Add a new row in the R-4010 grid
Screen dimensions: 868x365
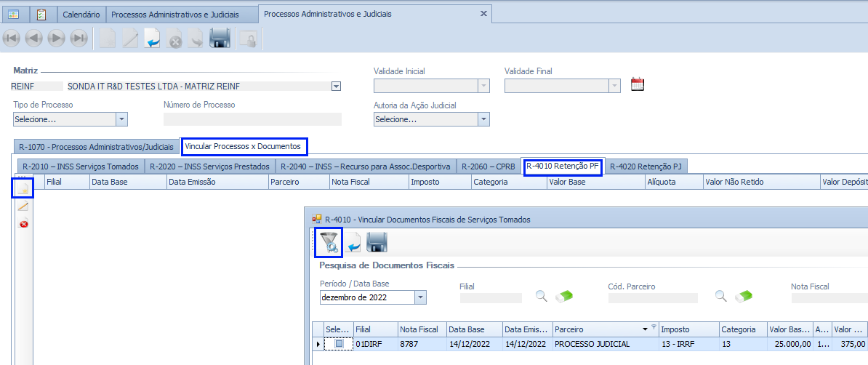pyautogui.click(x=23, y=189)
